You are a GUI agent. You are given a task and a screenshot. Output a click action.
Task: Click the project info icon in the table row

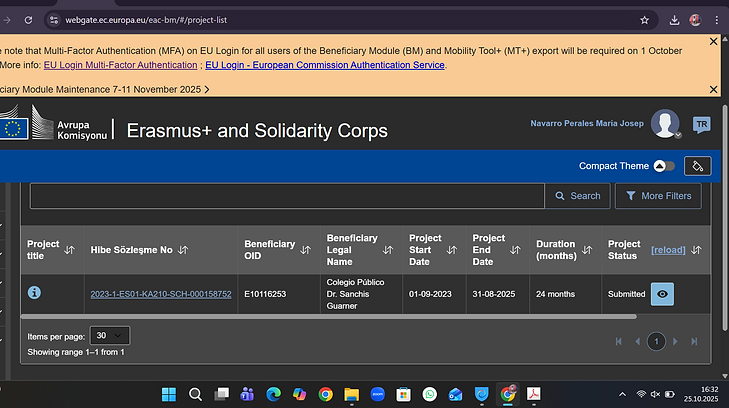tap(34, 293)
